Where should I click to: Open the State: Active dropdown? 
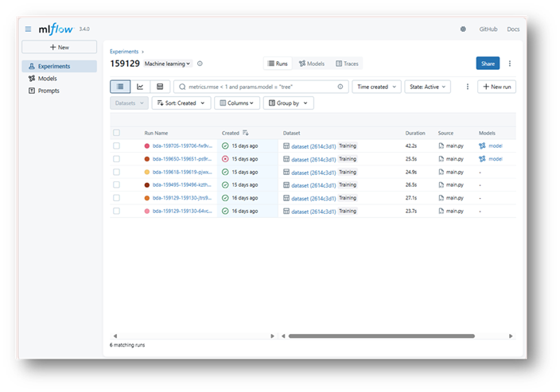tap(427, 87)
